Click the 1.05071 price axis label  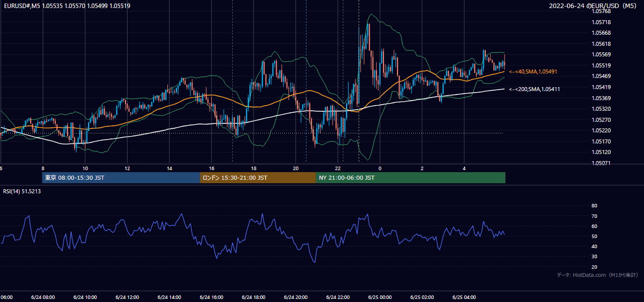point(602,163)
